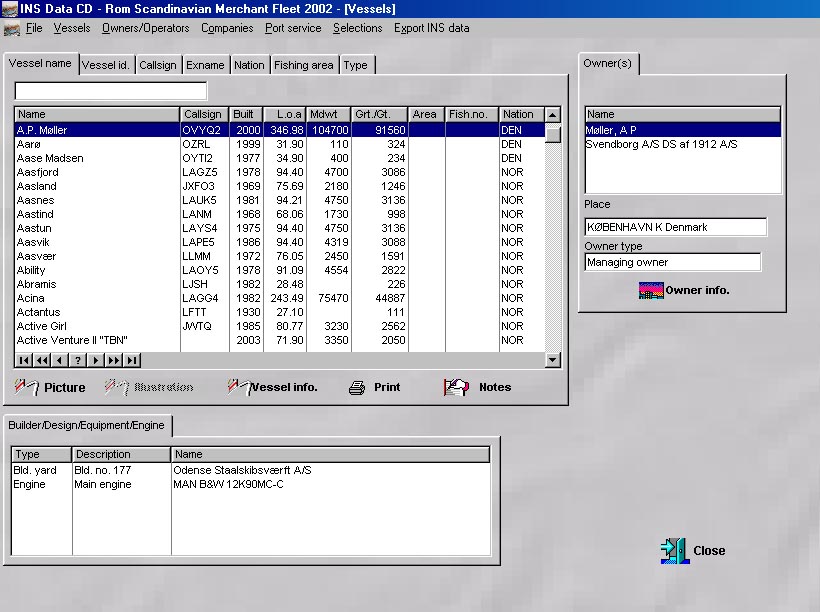Open Vessel info. details
This screenshot has width=820, height=612.
[x=272, y=387]
